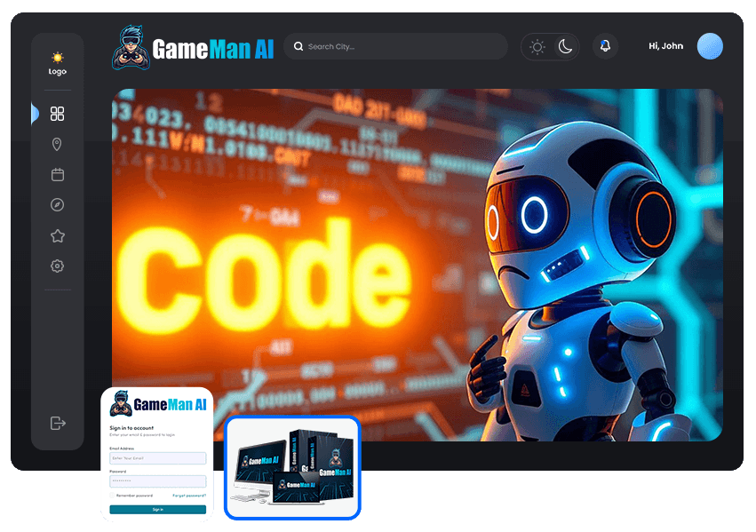
Task: Open the user avatar next to Hi, John
Action: (710, 46)
